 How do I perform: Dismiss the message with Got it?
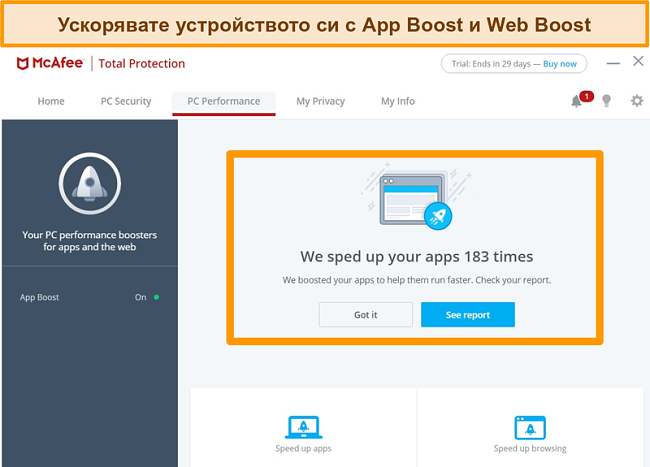(366, 315)
